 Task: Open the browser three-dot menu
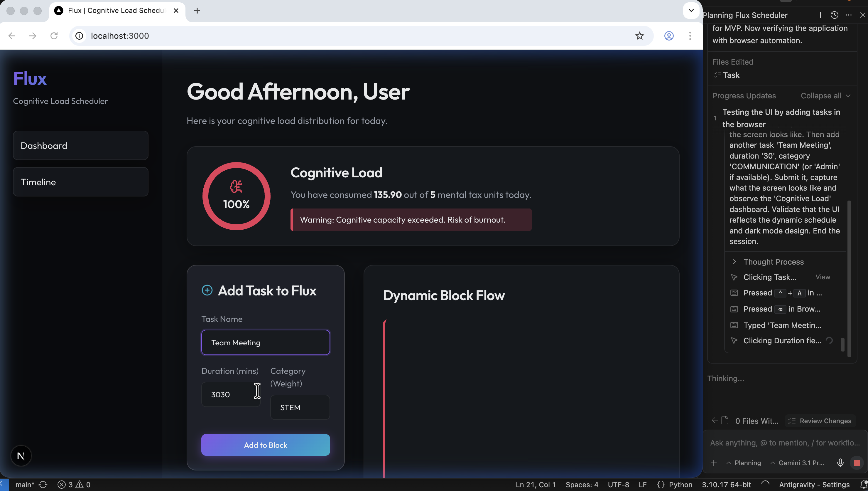[690, 36]
